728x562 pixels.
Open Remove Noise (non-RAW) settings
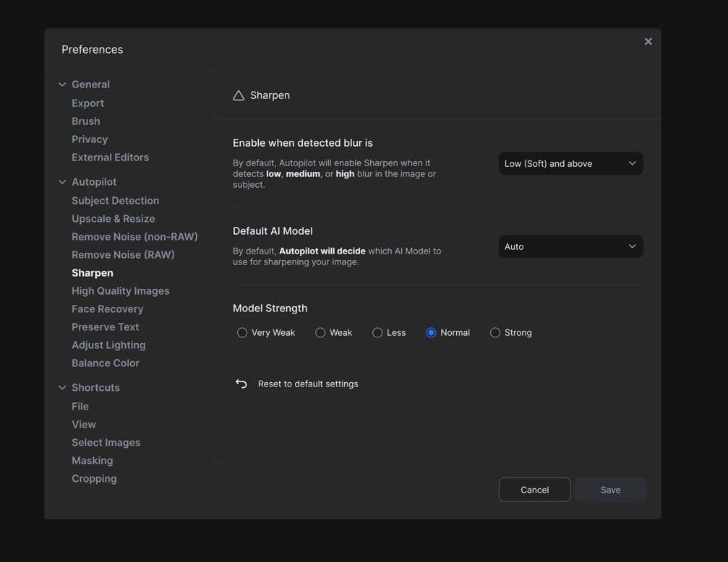[x=134, y=237]
